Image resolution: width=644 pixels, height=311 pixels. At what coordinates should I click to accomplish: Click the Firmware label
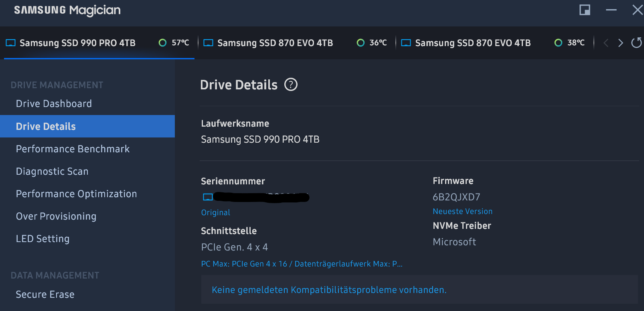pos(453,181)
